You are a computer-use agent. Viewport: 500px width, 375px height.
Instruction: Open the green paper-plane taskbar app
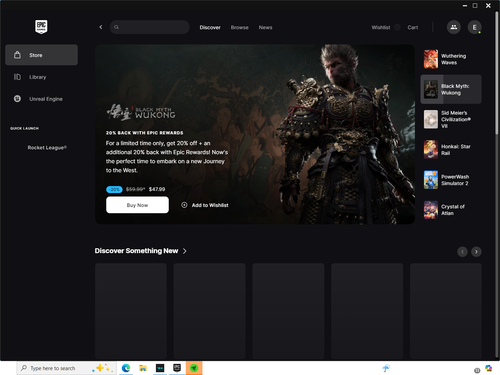click(x=194, y=368)
